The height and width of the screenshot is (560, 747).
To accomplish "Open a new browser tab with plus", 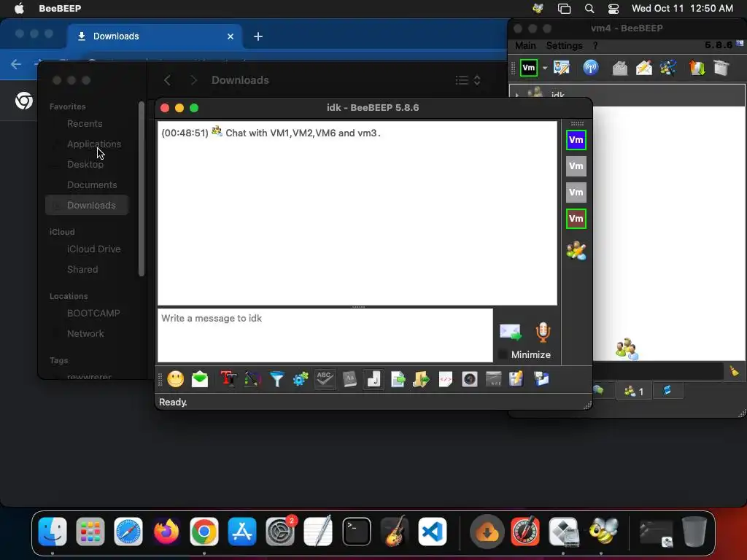I will click(x=258, y=36).
